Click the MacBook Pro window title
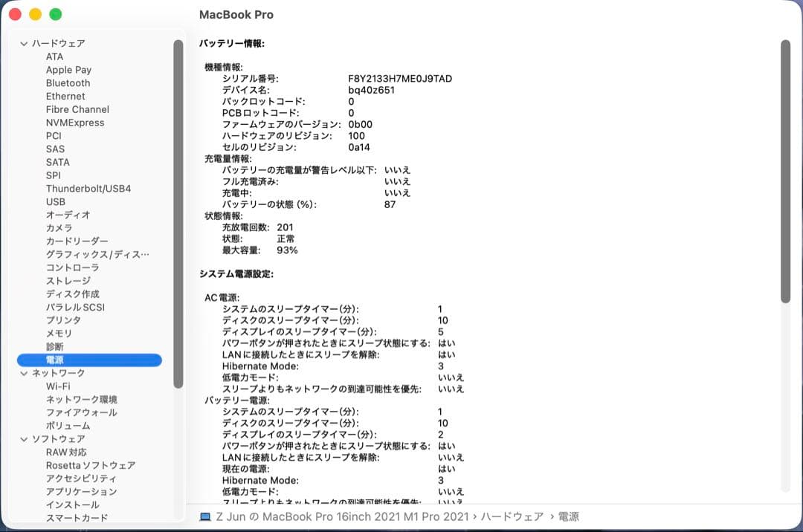Screen dimensions: 803x532 [236, 15]
